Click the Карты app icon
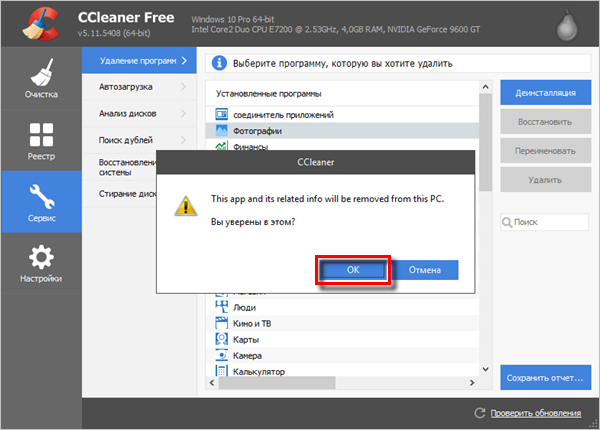The image size is (600, 430). (x=222, y=339)
